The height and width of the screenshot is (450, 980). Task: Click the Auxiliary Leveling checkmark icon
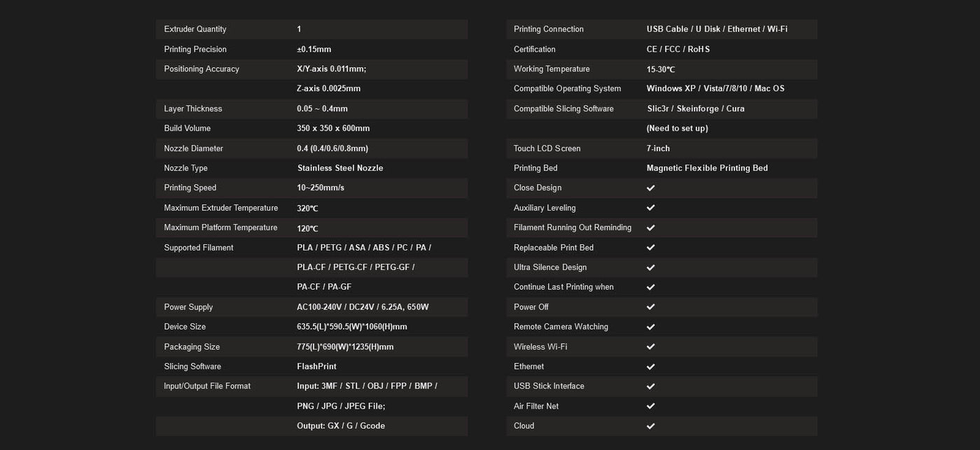pyautogui.click(x=650, y=208)
